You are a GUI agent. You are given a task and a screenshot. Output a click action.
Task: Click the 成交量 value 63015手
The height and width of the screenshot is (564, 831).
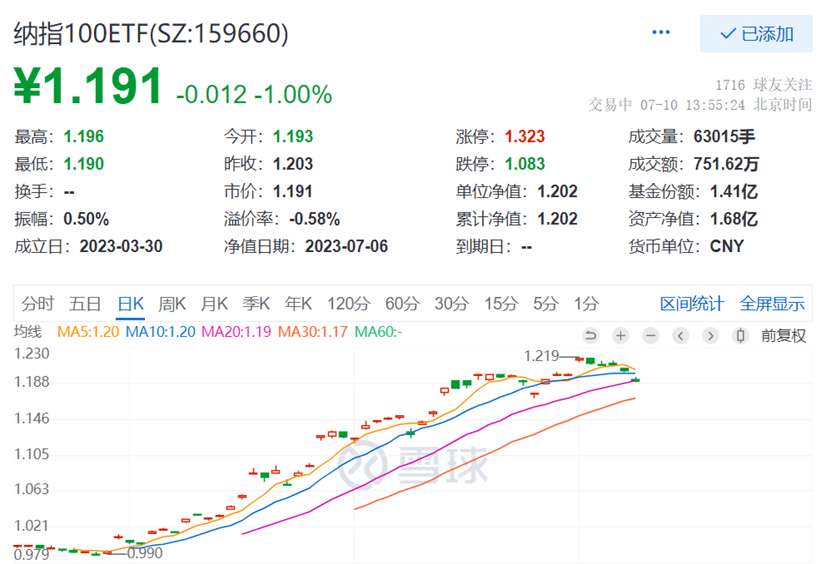click(724, 137)
